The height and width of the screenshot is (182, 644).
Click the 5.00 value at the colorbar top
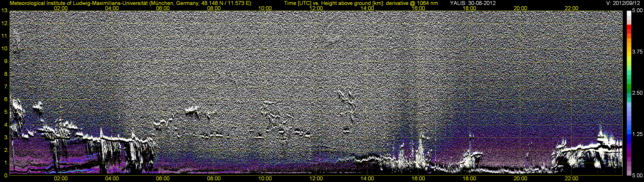click(x=637, y=11)
